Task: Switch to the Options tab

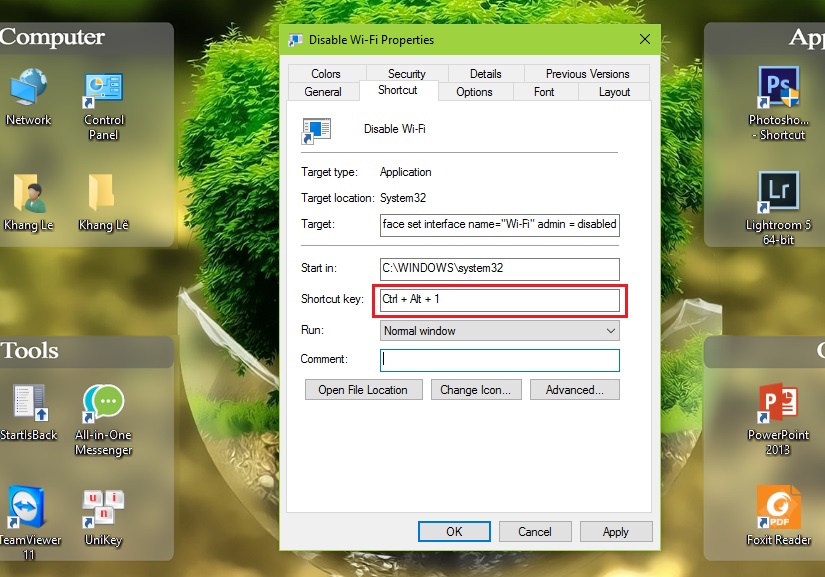Action: point(474,92)
